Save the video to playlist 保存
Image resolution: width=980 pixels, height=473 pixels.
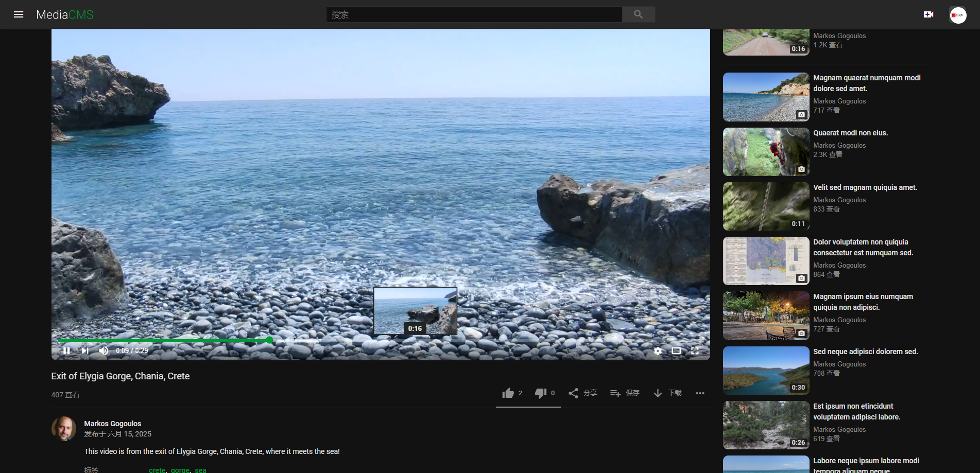pyautogui.click(x=625, y=393)
